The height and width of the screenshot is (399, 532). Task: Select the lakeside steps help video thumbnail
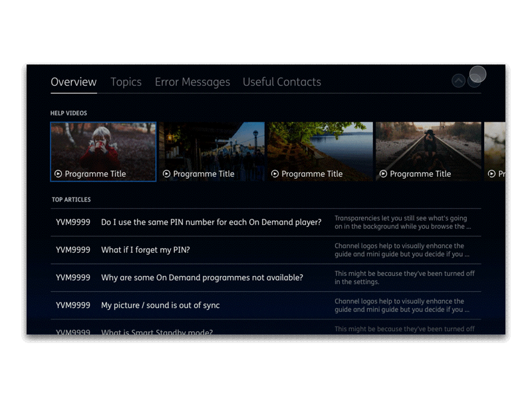[321, 152]
